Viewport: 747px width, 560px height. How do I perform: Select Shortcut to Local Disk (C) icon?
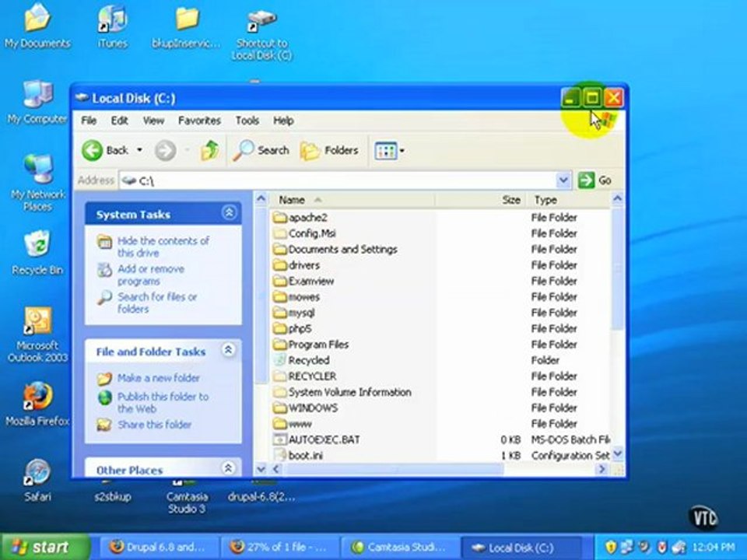tap(261, 35)
